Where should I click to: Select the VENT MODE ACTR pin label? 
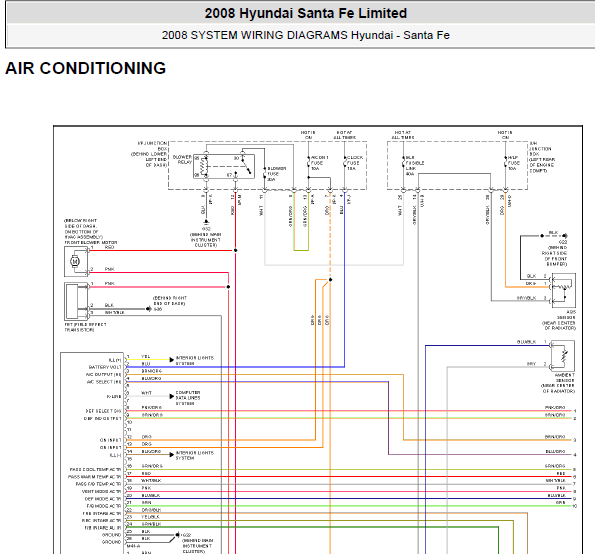pos(101,491)
